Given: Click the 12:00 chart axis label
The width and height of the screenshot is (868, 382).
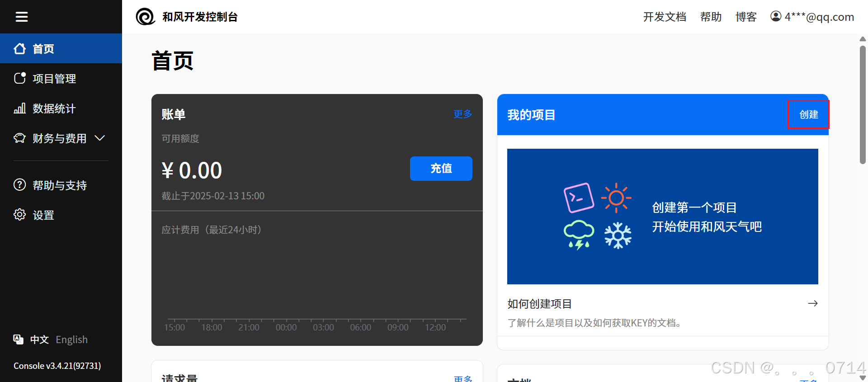Looking at the screenshot, I should click(x=435, y=327).
